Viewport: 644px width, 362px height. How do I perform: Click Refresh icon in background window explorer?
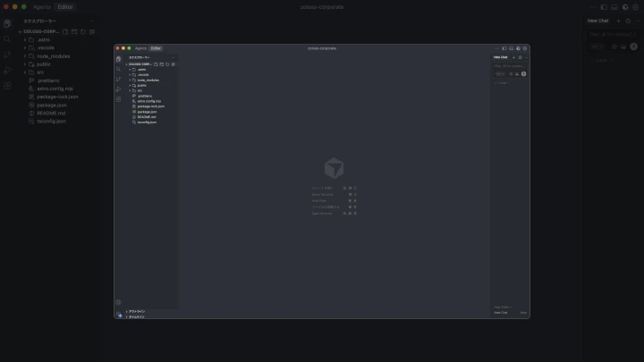pos(83,31)
